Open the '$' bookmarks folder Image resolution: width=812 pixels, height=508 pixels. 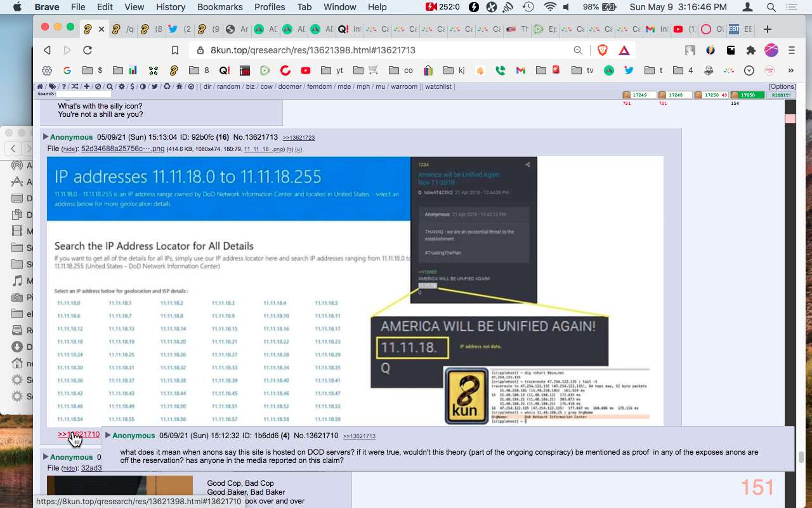pos(92,70)
